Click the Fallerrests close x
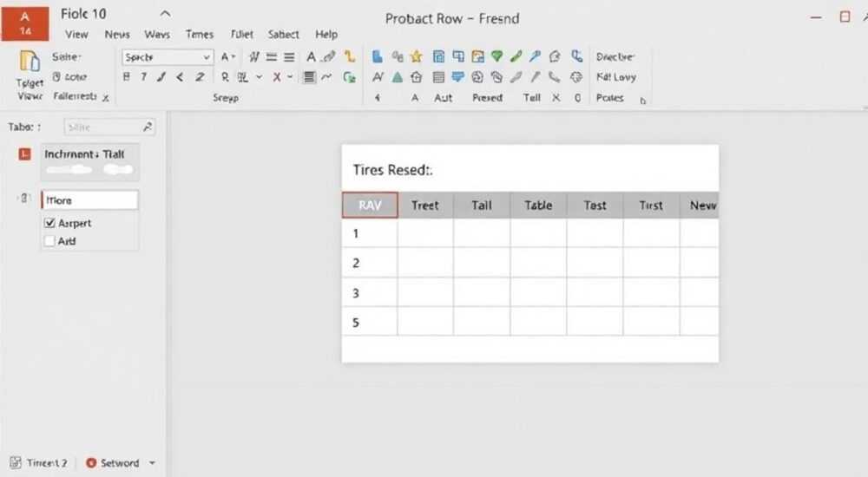The image size is (868, 477). (x=105, y=98)
